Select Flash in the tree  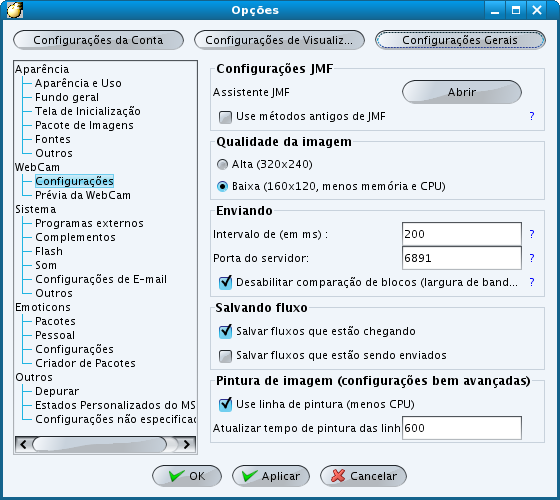49,251
